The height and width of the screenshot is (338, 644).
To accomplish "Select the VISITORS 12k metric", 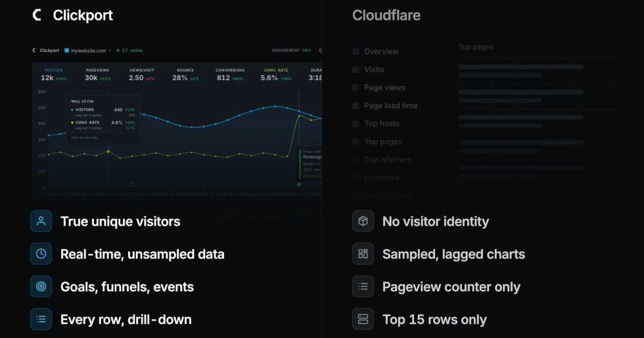I will coord(54,75).
